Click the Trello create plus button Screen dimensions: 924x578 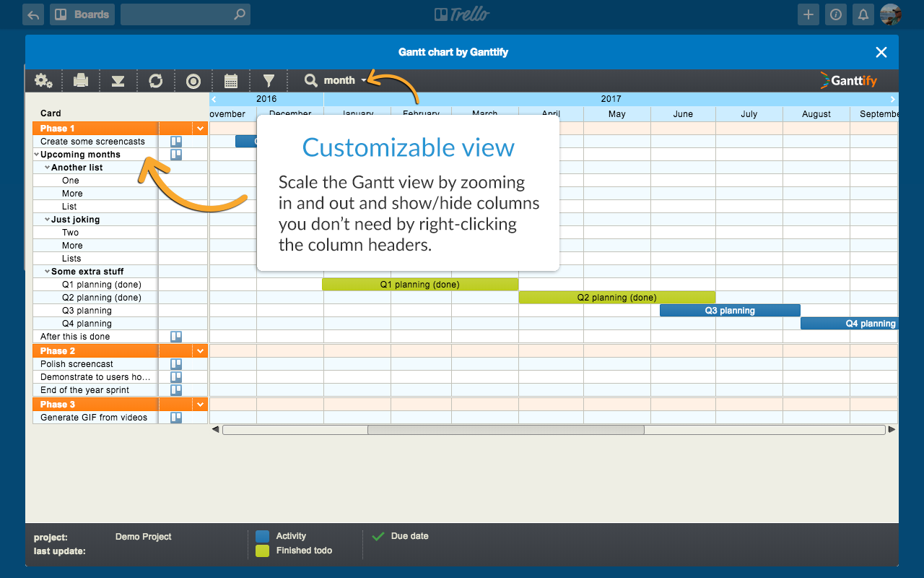point(808,14)
